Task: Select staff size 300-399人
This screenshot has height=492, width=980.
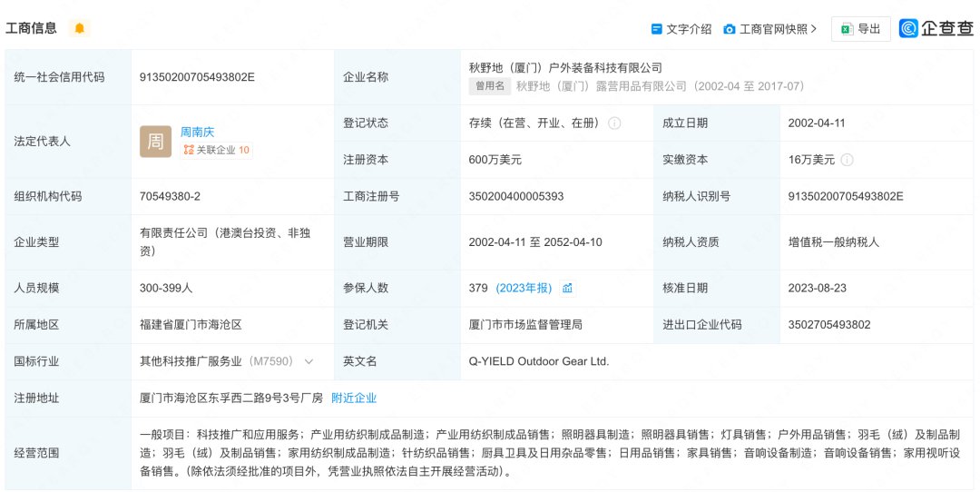Action: 166,288
